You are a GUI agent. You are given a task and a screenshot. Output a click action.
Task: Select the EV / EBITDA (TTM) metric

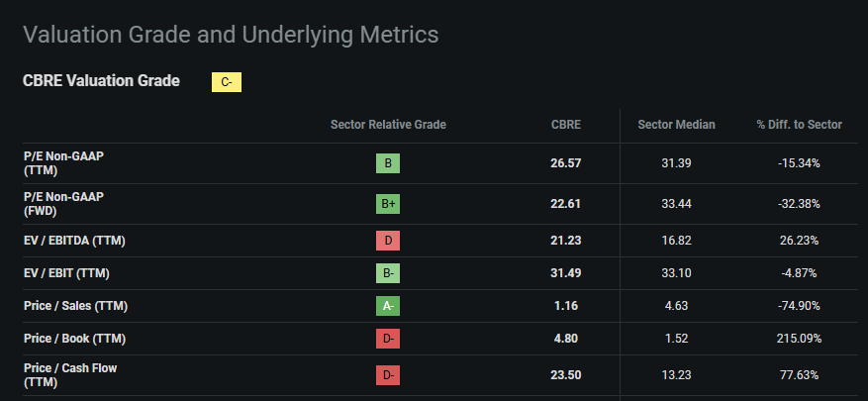pos(74,241)
